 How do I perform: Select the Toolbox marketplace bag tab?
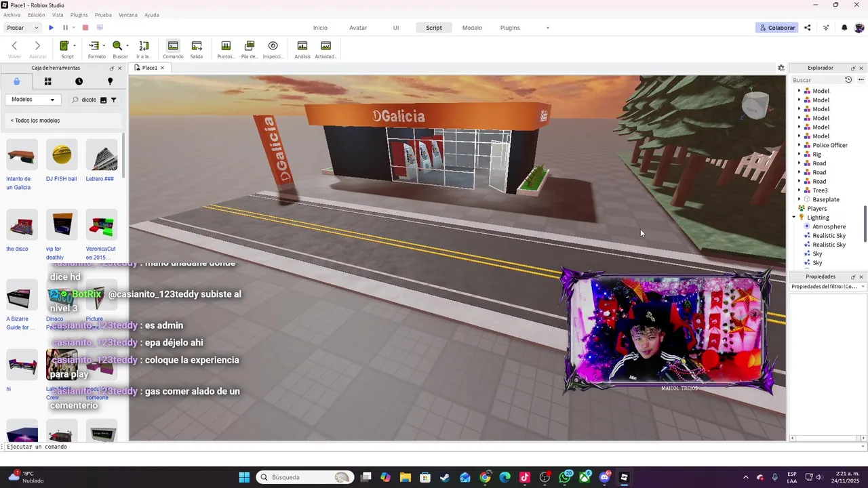click(x=17, y=81)
